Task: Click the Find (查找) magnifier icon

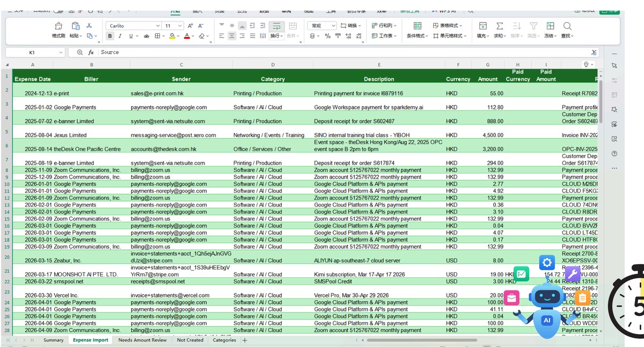Action: (x=567, y=26)
